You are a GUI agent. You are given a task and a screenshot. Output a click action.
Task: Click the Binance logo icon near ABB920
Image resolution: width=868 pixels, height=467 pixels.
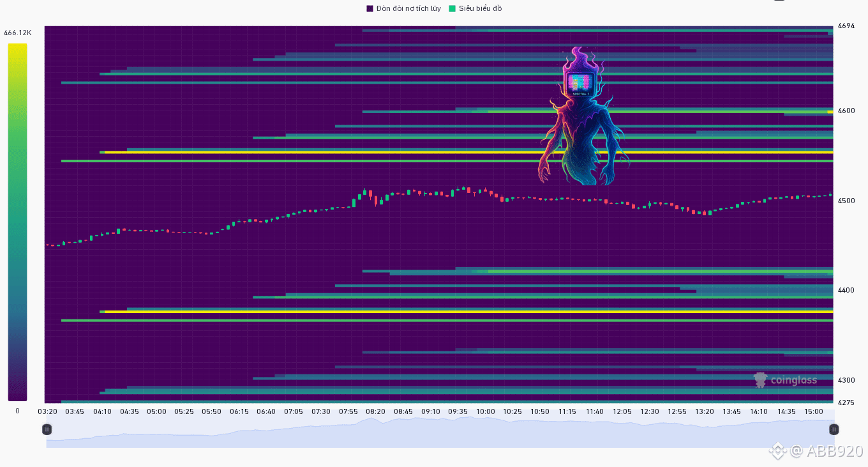(x=777, y=451)
